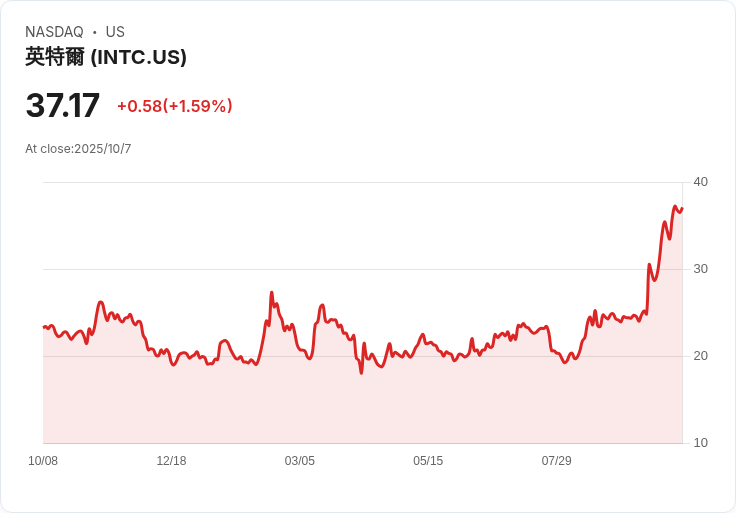Click the +0.58(+1.59%) price change

174,106
